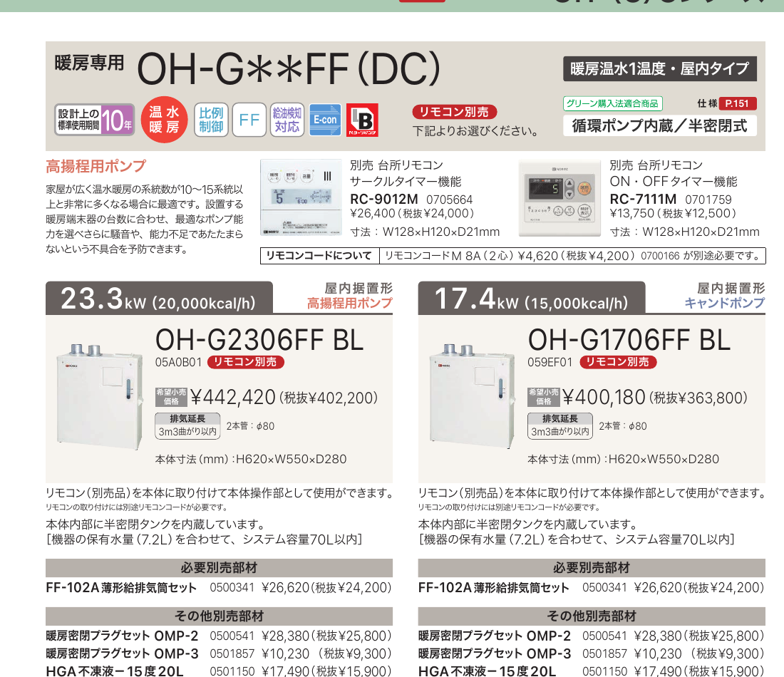The height and width of the screenshot is (677, 784).
Task: Click the 17.4kW capacity header
Action: tap(532, 299)
